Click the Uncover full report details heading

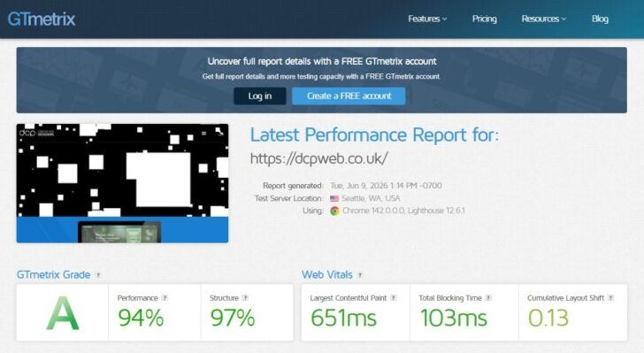[x=322, y=61]
